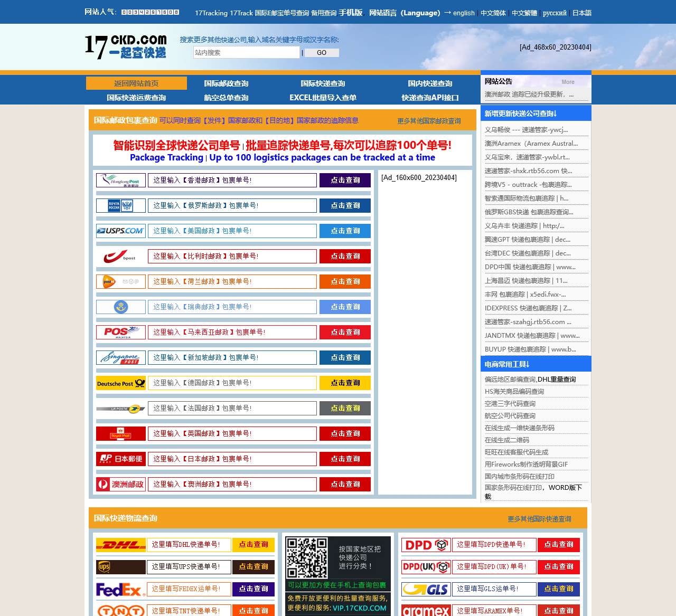Click the La Poste France logo
This screenshot has width=676, height=616.
(x=121, y=409)
